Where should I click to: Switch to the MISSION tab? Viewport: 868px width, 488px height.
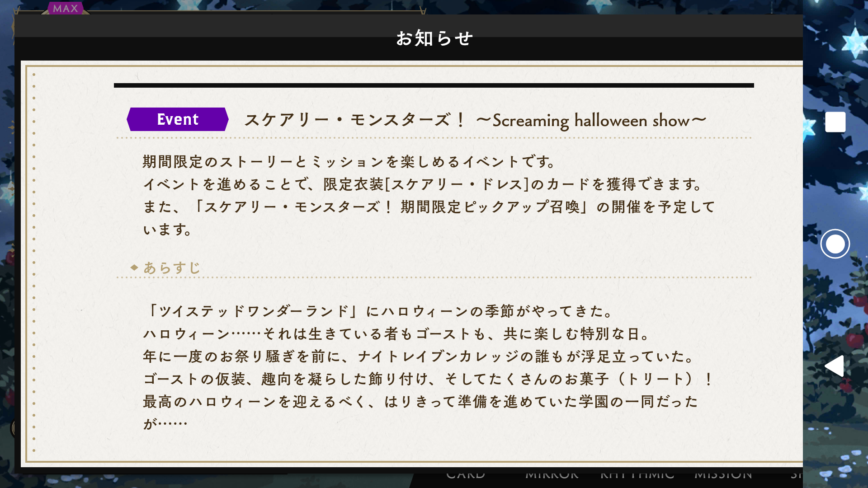pos(723,474)
